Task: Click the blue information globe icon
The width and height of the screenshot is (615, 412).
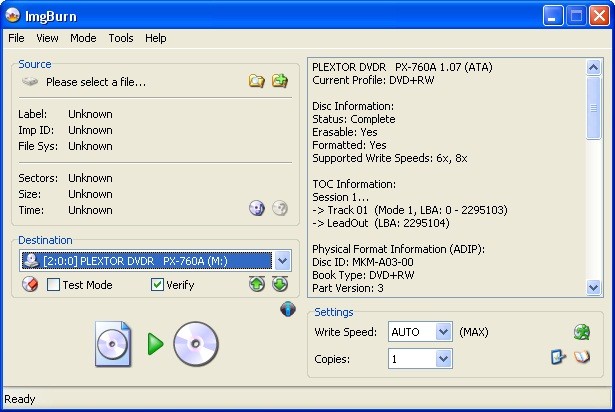Action: (288, 309)
